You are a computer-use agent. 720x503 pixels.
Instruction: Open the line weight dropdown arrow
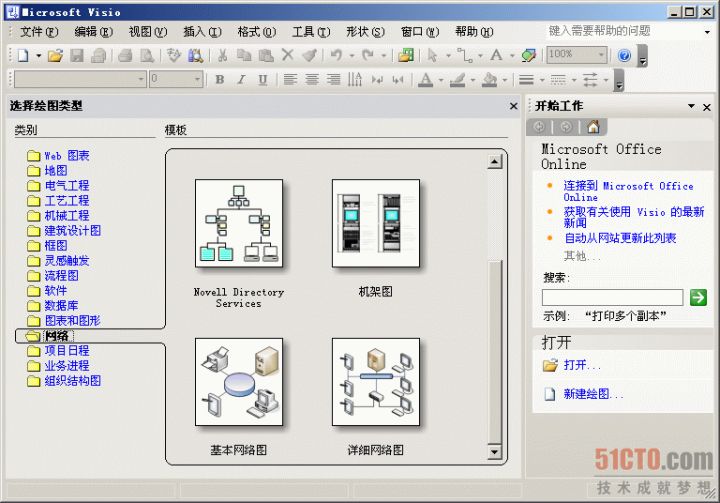542,80
